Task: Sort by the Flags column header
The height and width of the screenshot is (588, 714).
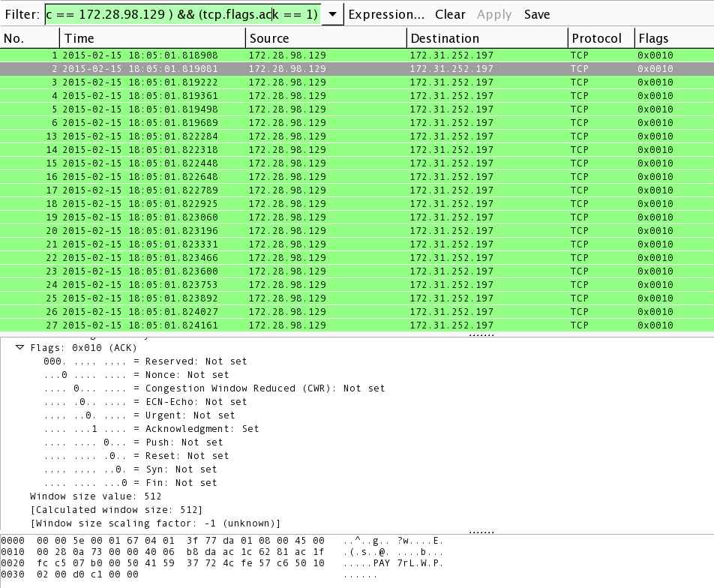Action: pos(674,38)
